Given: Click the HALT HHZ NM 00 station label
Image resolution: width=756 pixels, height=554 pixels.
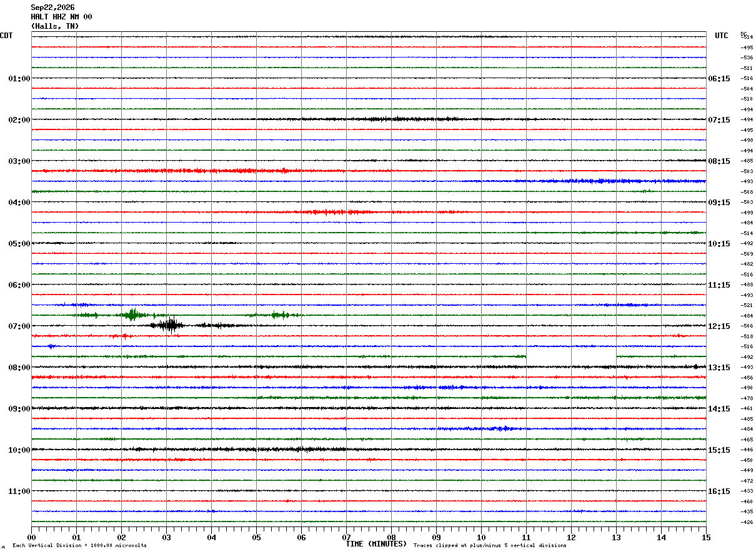Looking at the screenshot, I should (x=61, y=17).
